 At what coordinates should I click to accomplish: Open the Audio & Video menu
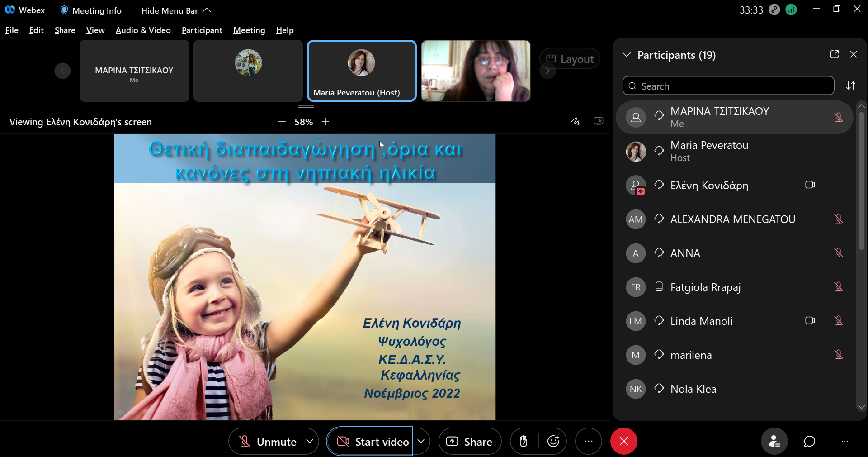143,30
